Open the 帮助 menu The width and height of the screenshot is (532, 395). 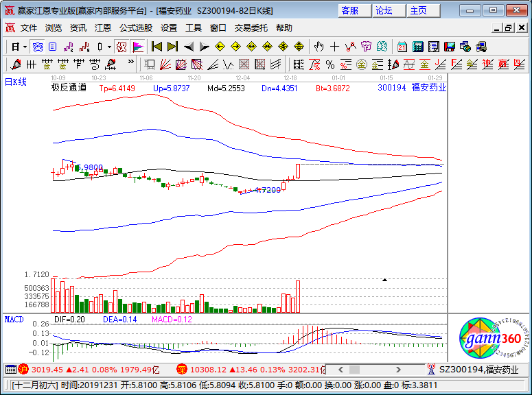[284, 28]
